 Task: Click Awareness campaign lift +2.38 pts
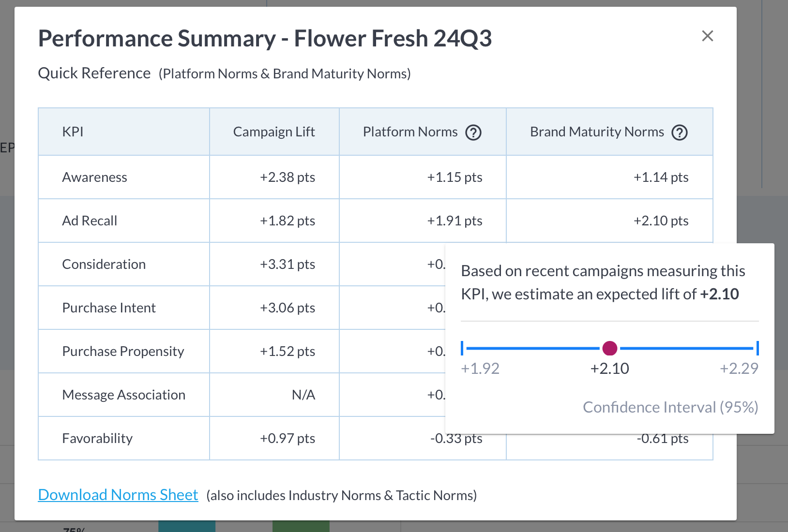point(288,177)
